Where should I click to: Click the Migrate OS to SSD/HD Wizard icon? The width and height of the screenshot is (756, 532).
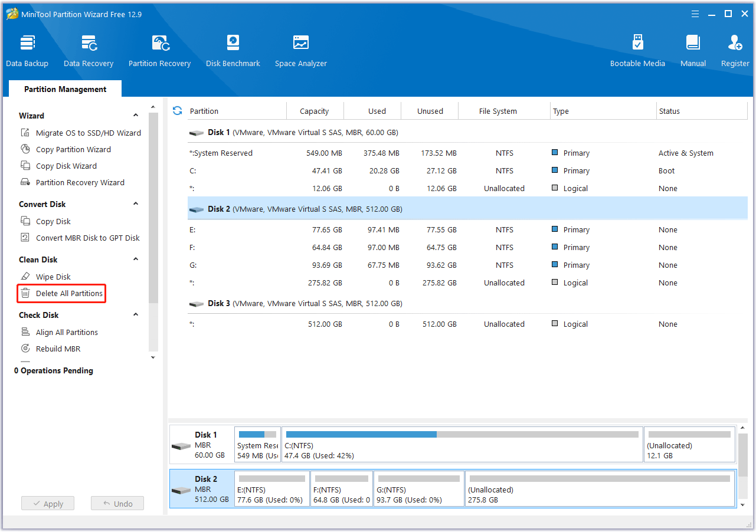(25, 133)
